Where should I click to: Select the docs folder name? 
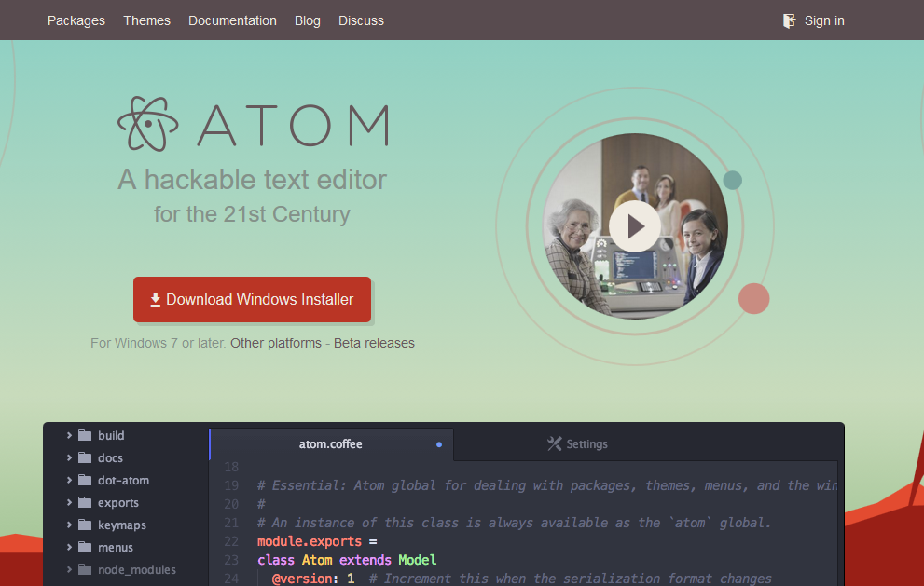click(110, 457)
